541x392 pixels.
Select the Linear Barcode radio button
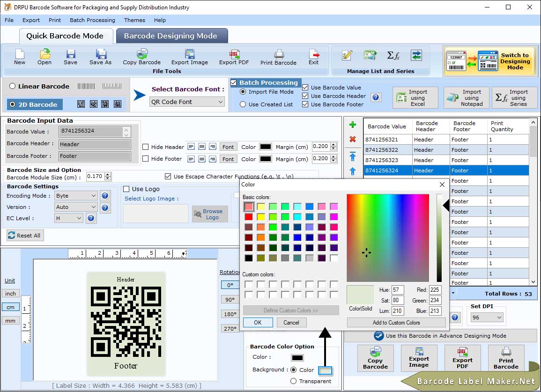tap(13, 86)
